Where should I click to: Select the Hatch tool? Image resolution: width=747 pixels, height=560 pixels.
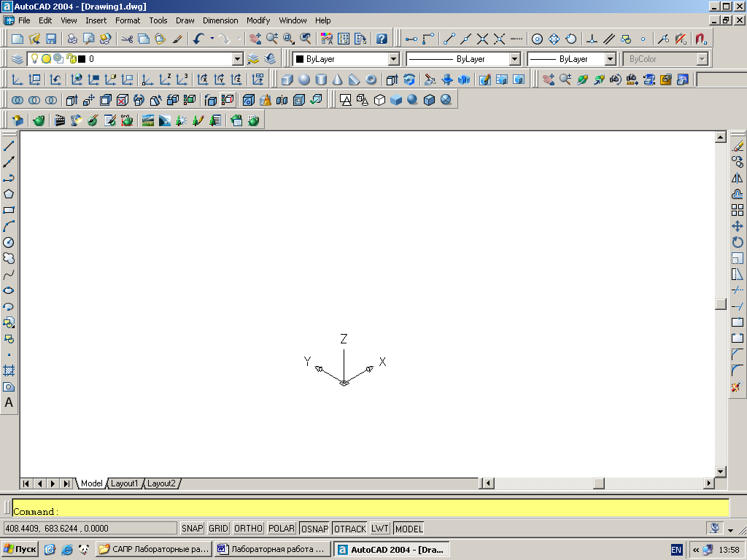pyautogui.click(x=9, y=370)
